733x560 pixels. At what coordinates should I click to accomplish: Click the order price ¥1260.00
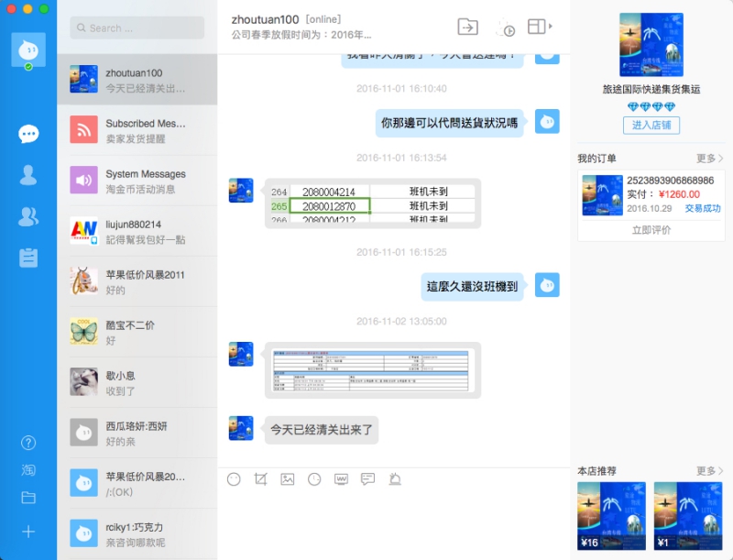tap(679, 194)
